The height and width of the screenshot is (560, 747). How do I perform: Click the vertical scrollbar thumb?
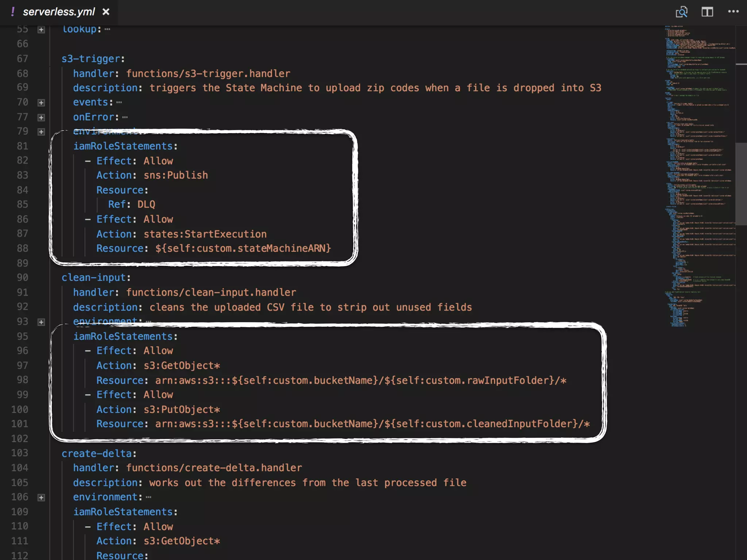pos(741,183)
